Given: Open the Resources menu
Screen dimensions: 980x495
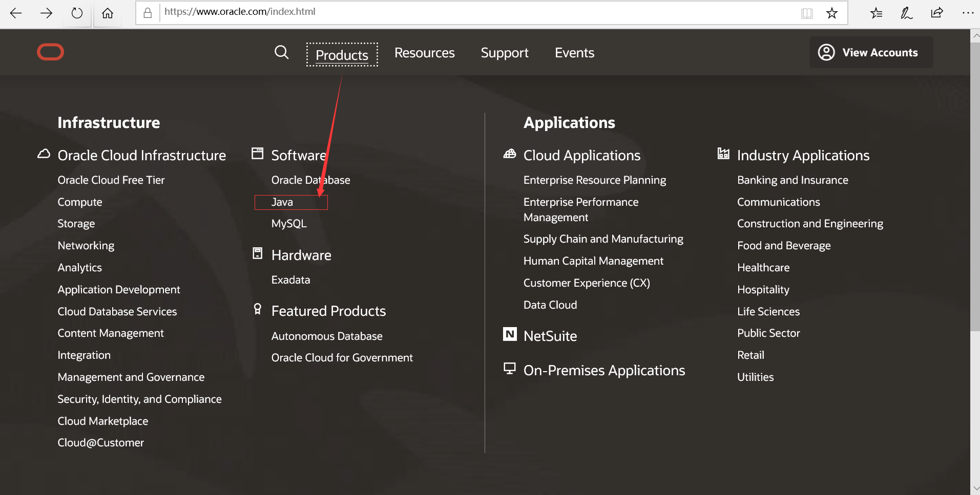Looking at the screenshot, I should coord(425,53).
